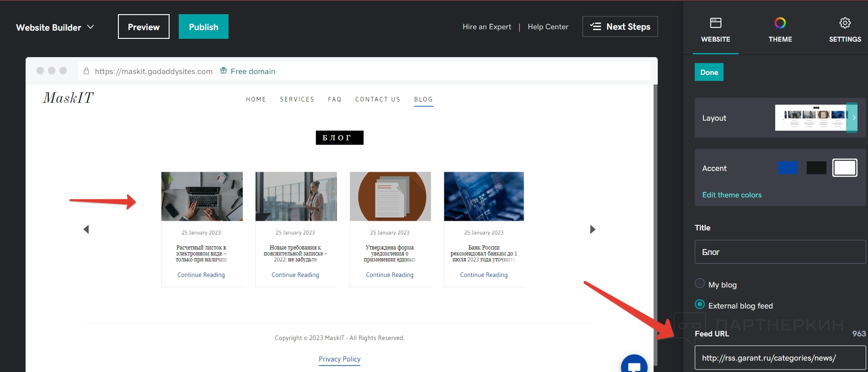Viewport: 868px width, 372px height.
Task: Go to the Services nav item
Action: (297, 99)
